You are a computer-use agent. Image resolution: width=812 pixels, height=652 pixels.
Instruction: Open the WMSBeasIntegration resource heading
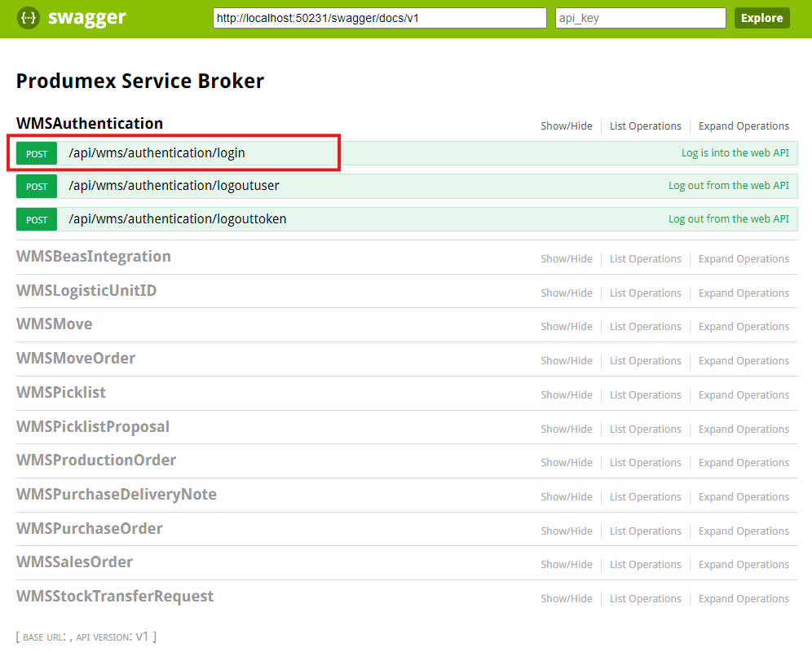[x=94, y=257]
